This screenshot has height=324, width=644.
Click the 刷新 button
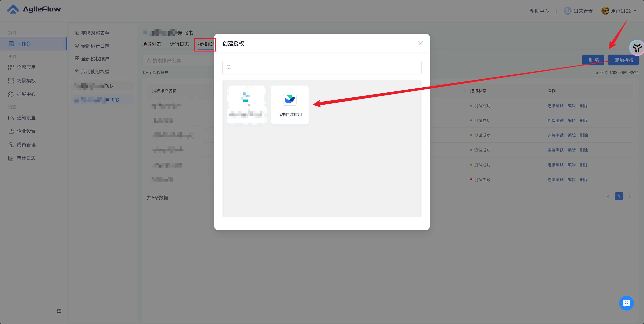[593, 60]
